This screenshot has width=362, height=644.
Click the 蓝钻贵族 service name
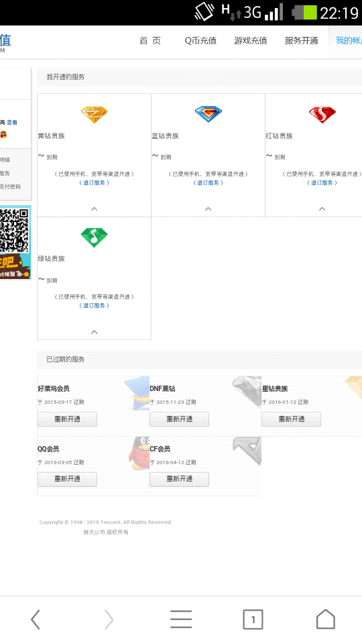tap(166, 136)
